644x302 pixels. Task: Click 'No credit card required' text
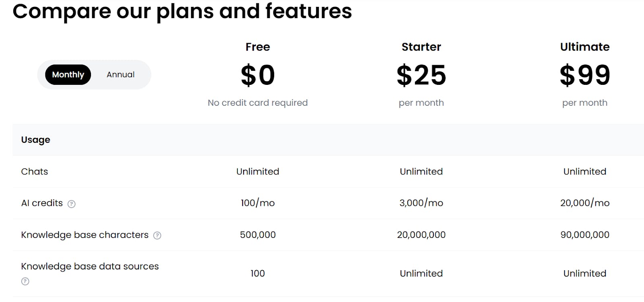coord(258,103)
